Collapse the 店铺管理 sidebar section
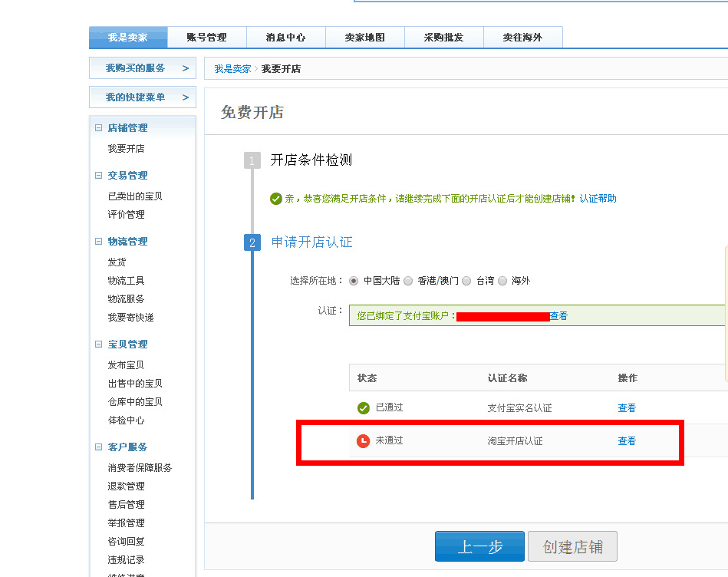Viewport: 728px width, 577px height. pos(98,127)
